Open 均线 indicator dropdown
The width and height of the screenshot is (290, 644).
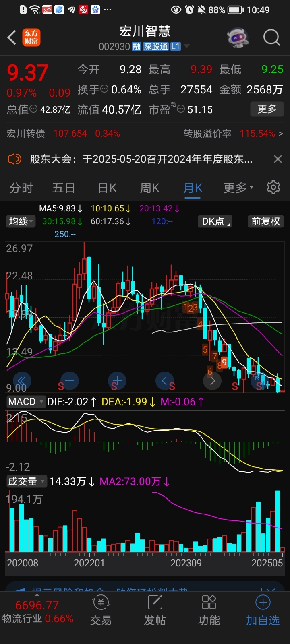click(21, 221)
